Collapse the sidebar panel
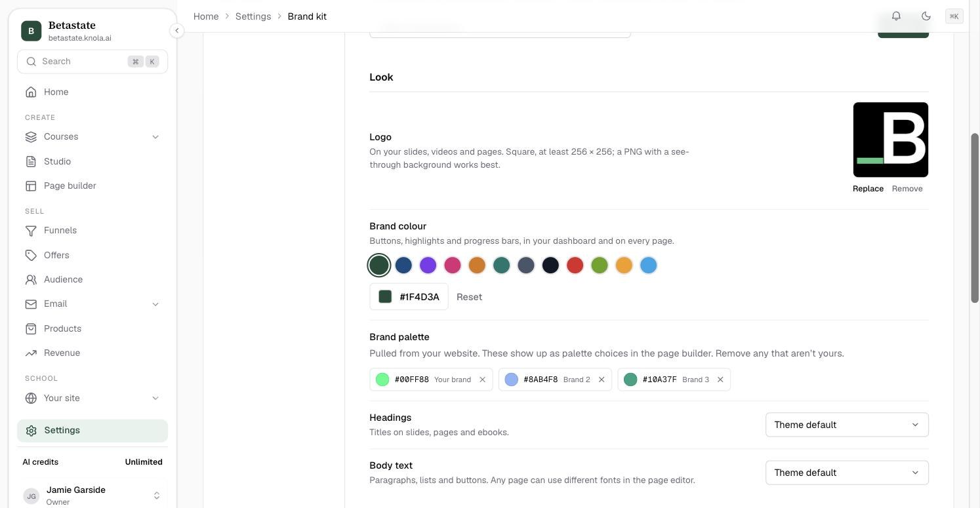This screenshot has width=980, height=508. tap(176, 31)
